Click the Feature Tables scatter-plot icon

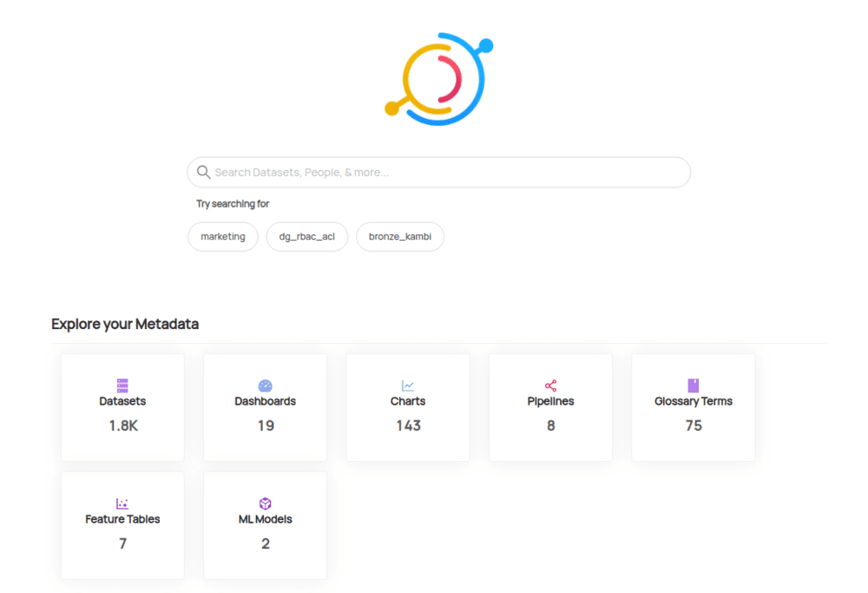(x=122, y=502)
